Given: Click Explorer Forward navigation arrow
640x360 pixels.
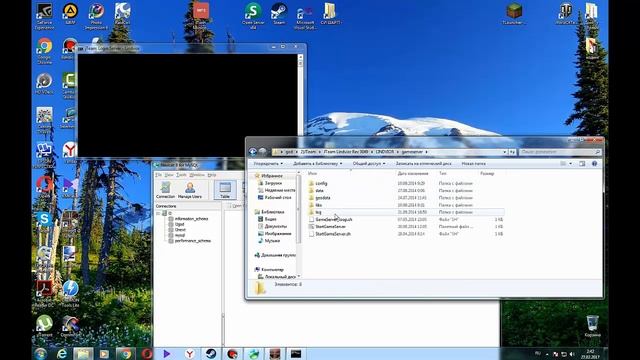Looking at the screenshot, I should (262, 152).
